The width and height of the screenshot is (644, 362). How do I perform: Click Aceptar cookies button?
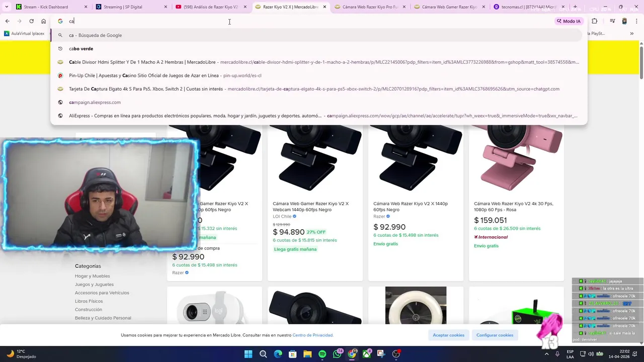tap(448, 335)
